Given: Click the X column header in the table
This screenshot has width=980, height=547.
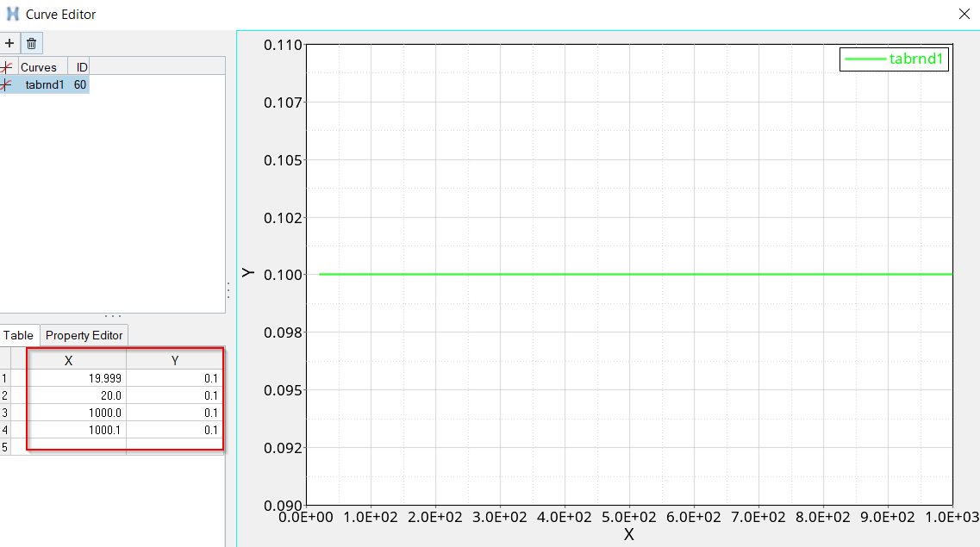Looking at the screenshot, I should click(x=69, y=361).
